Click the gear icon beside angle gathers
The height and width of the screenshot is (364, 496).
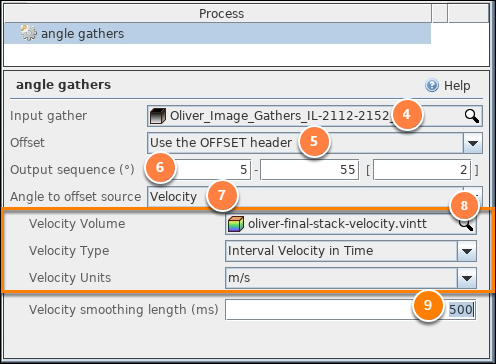[28, 33]
